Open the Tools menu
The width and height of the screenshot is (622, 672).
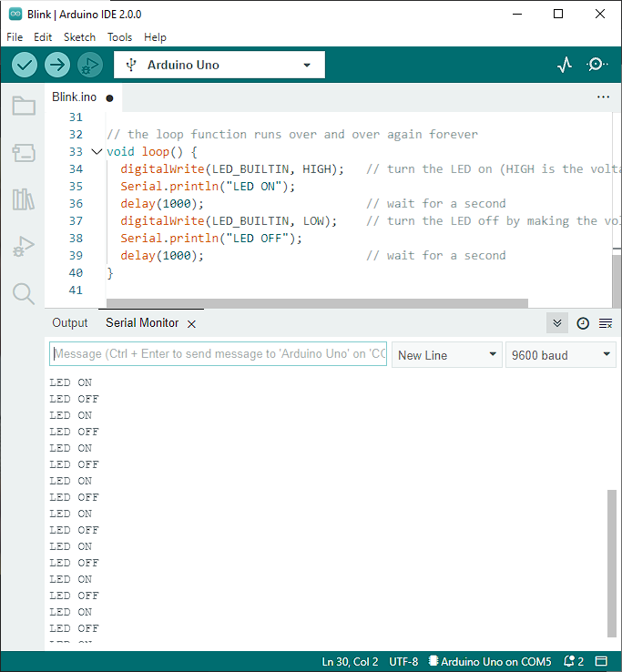[119, 37]
